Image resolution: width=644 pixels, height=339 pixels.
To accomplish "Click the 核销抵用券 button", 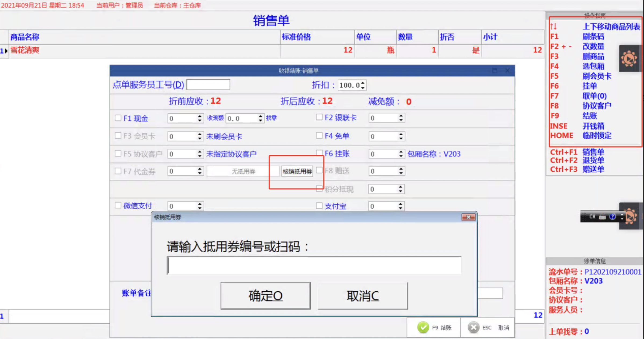I will point(297,171).
